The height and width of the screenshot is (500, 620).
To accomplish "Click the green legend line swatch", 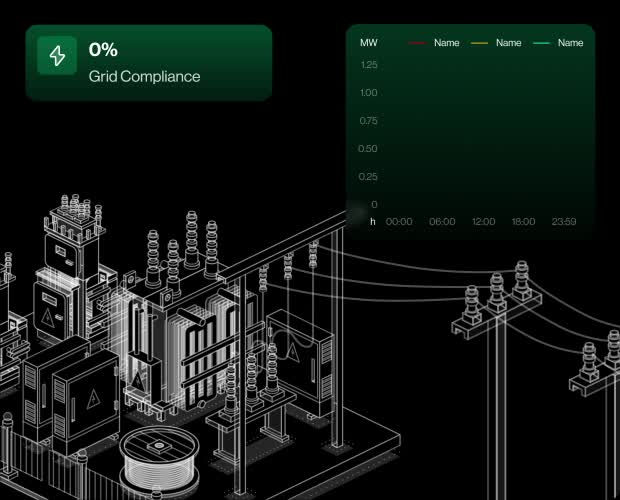I will pyautogui.click(x=541, y=43).
